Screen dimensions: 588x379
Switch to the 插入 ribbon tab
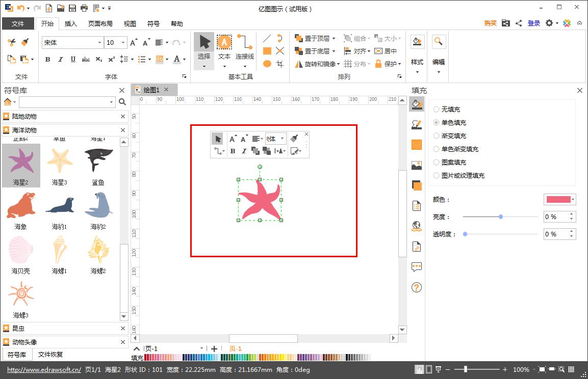pos(70,23)
